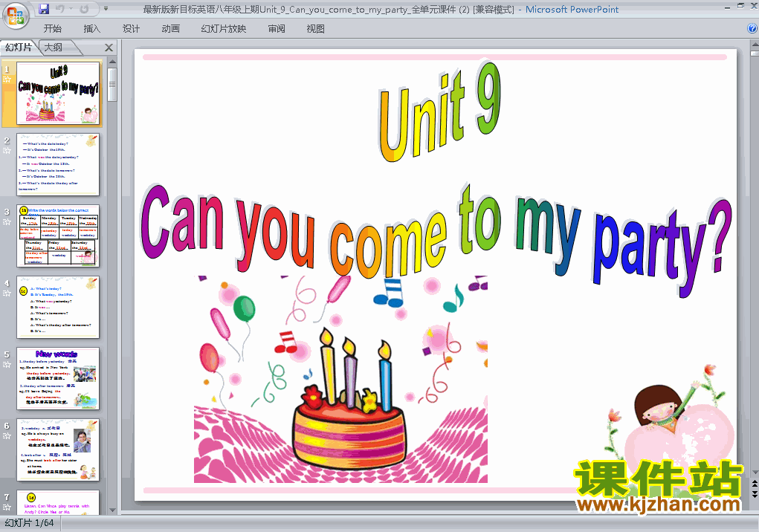This screenshot has width=759, height=532.
Task: Switch to the 大纲 pane tab
Action: [54, 48]
